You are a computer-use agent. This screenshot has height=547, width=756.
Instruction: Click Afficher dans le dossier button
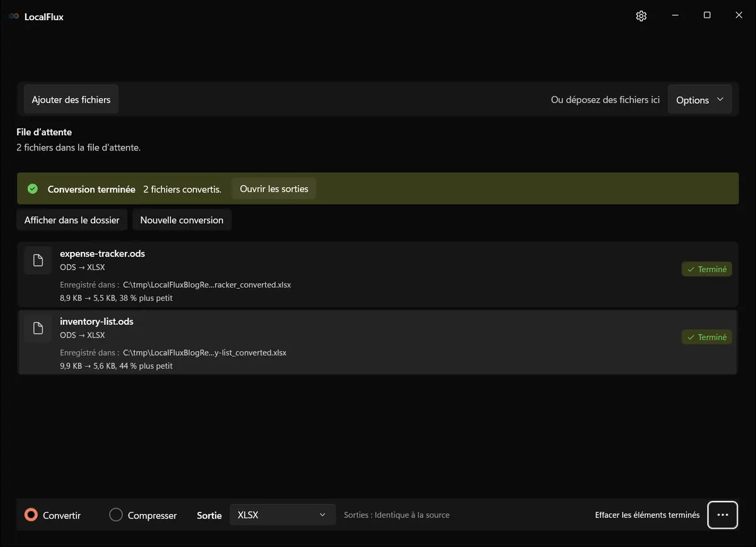[x=72, y=220]
